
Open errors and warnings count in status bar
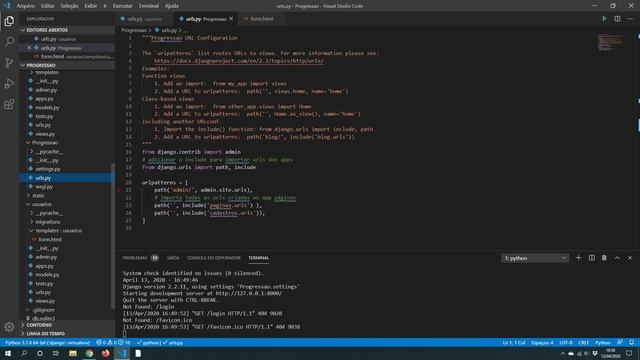(x=113, y=342)
